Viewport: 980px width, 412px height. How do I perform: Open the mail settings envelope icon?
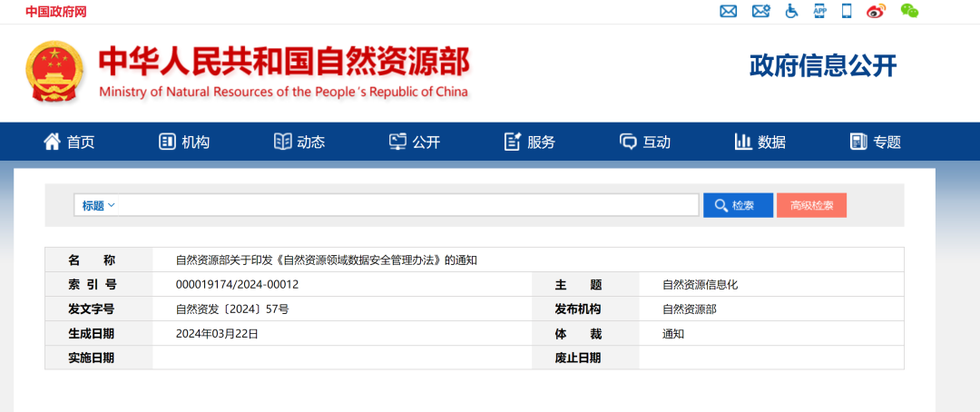point(760,11)
